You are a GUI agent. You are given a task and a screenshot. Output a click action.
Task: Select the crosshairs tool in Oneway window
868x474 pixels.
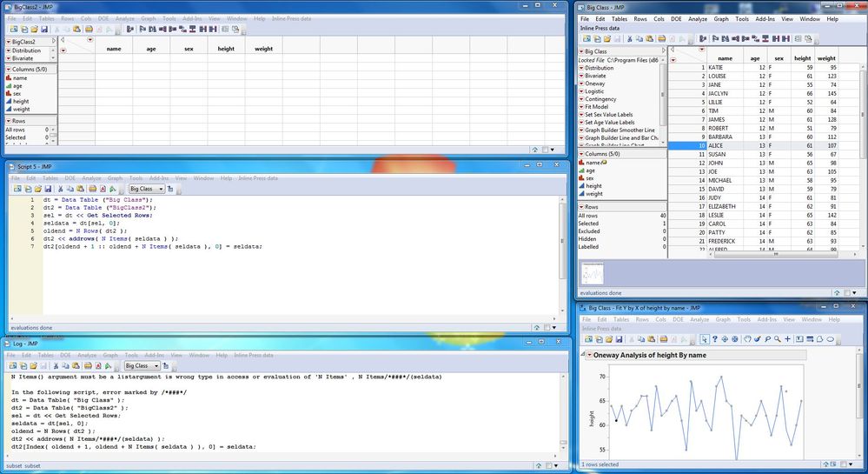point(787,339)
